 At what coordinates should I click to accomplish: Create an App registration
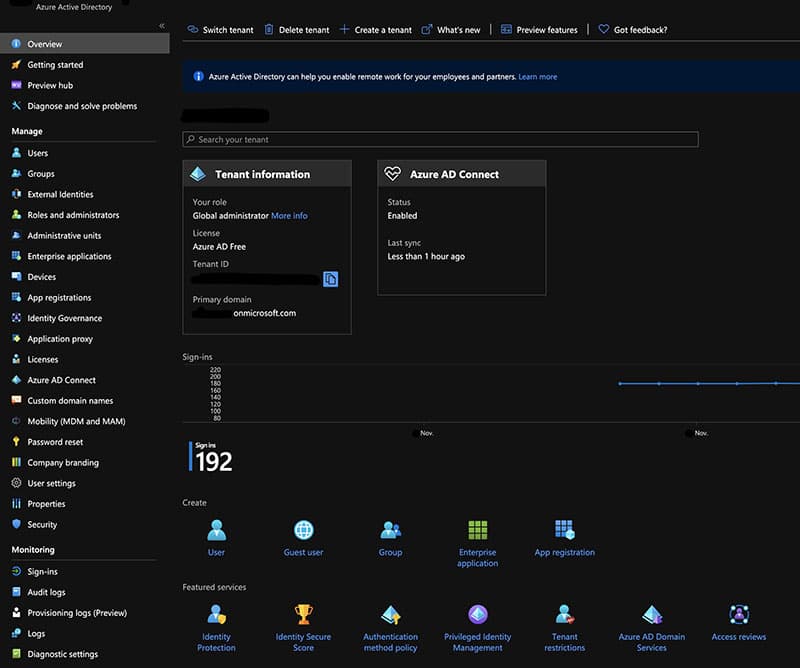(x=565, y=538)
